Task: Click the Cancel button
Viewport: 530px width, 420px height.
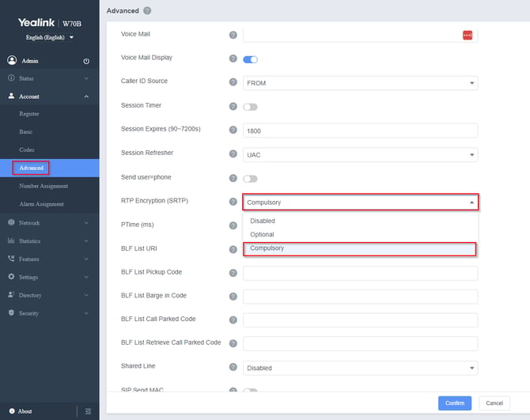Action: (494, 403)
